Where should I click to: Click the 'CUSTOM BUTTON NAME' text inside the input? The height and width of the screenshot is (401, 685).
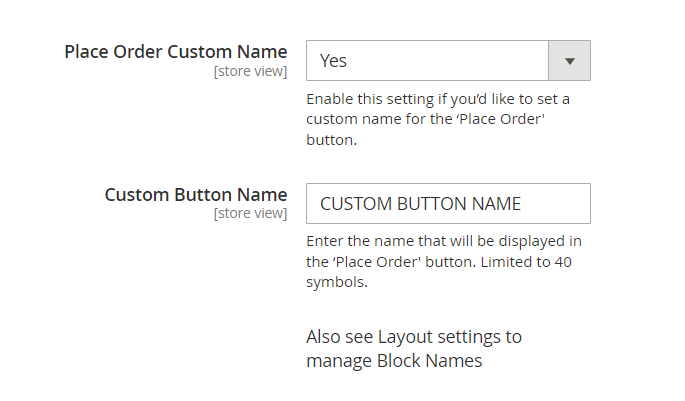[420, 204]
